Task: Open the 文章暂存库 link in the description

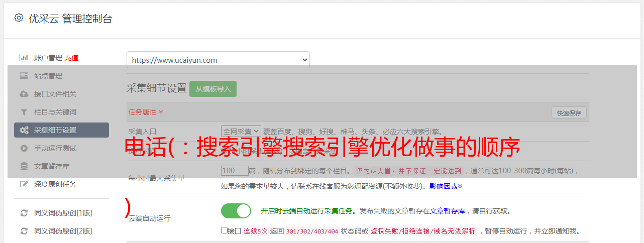Action: tap(447, 211)
